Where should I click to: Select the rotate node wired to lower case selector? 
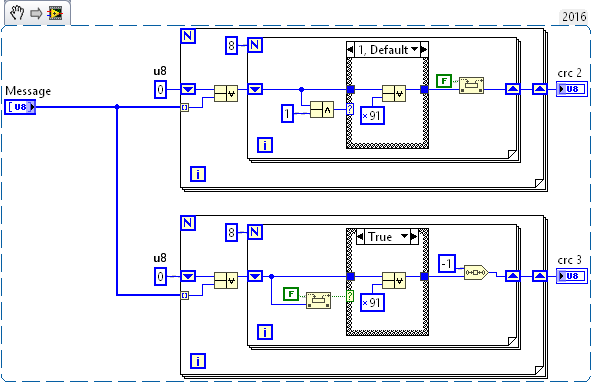point(319,300)
